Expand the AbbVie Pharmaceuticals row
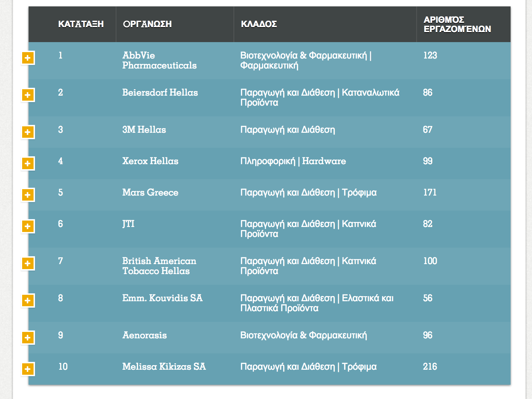The height and width of the screenshot is (399, 532). (x=28, y=58)
